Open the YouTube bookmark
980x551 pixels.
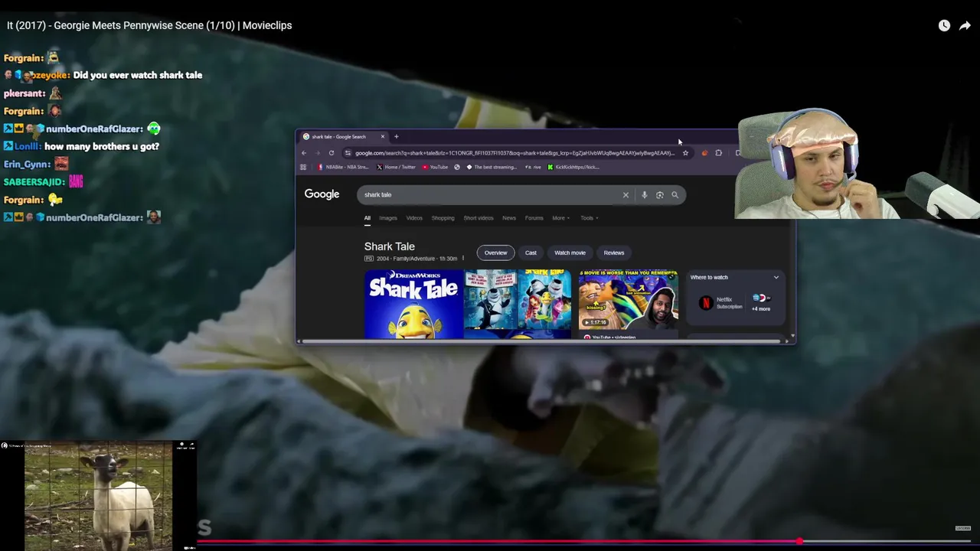[435, 167]
